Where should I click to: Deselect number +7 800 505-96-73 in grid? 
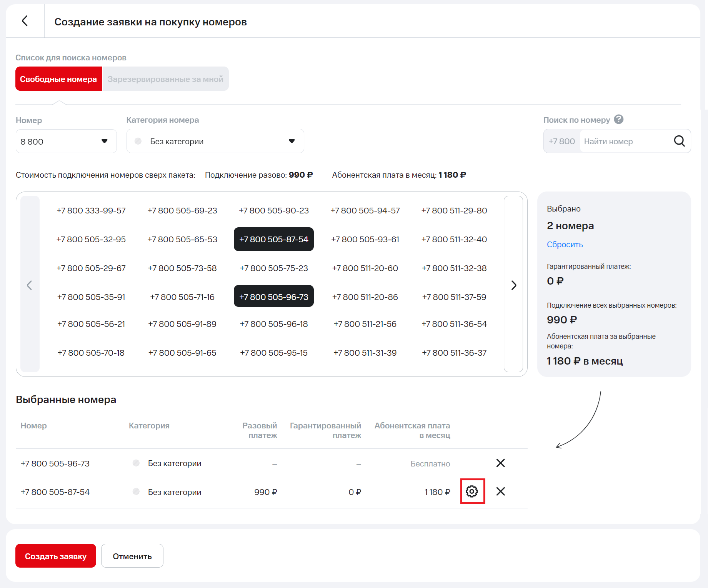click(273, 297)
